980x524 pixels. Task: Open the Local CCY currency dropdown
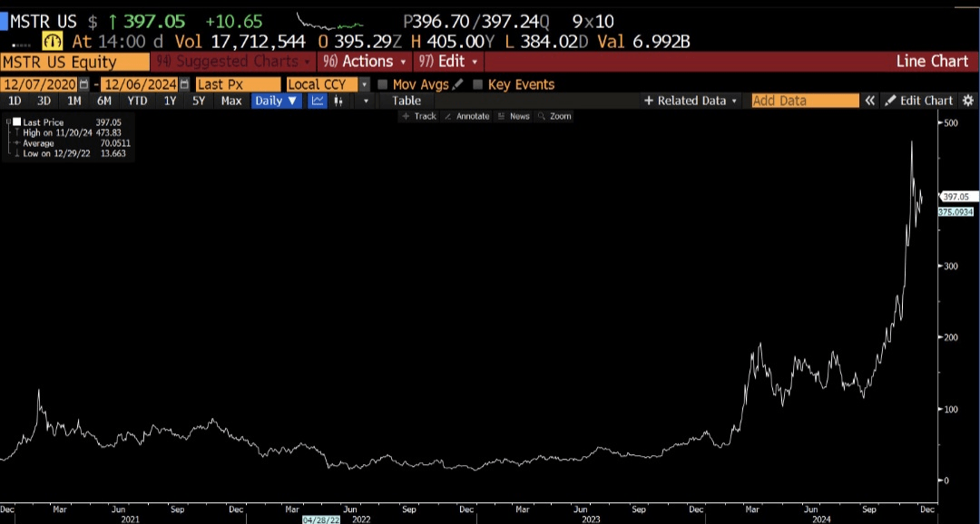point(365,84)
